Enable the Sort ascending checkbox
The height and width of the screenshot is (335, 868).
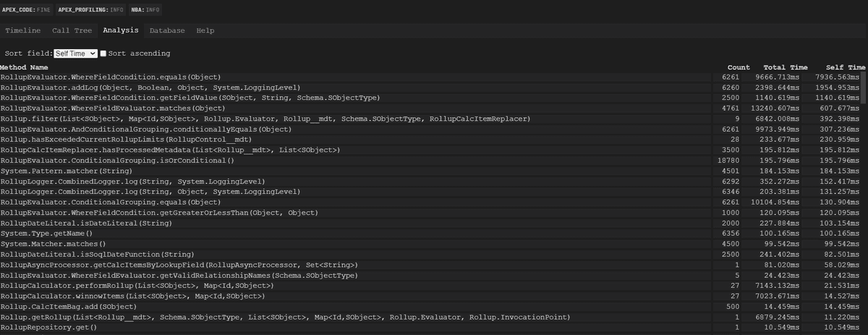pyautogui.click(x=103, y=54)
